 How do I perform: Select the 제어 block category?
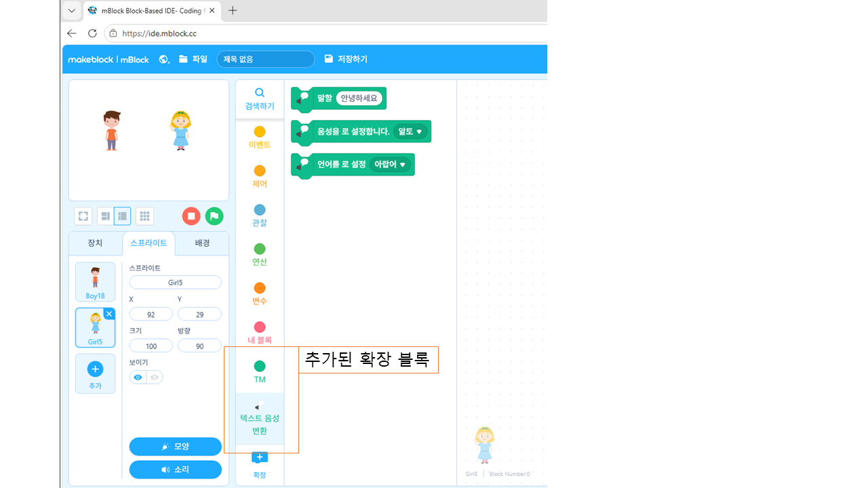pos(260,177)
